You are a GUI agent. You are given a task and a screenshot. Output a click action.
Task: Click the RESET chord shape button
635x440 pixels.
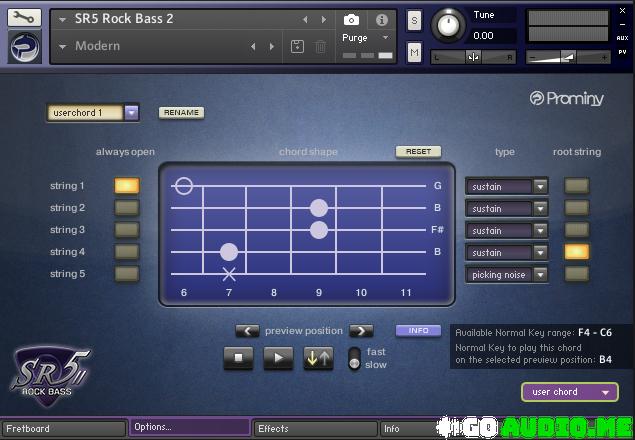tap(418, 152)
